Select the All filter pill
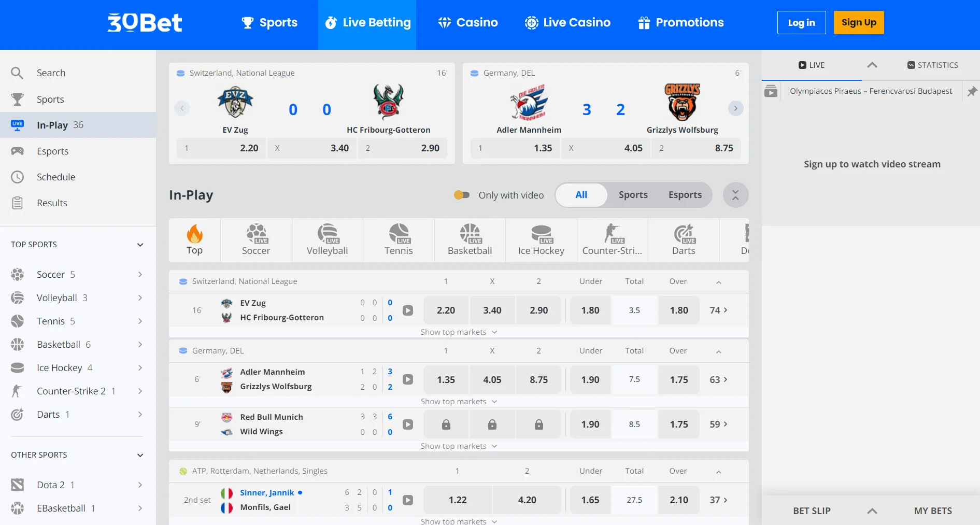 click(581, 195)
